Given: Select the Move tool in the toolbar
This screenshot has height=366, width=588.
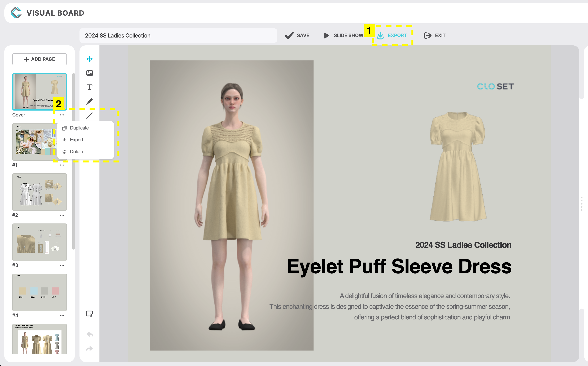Looking at the screenshot, I should (x=89, y=59).
